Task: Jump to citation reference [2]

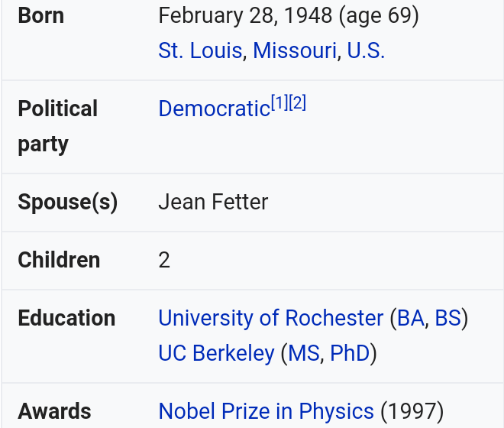Action: 297,102
